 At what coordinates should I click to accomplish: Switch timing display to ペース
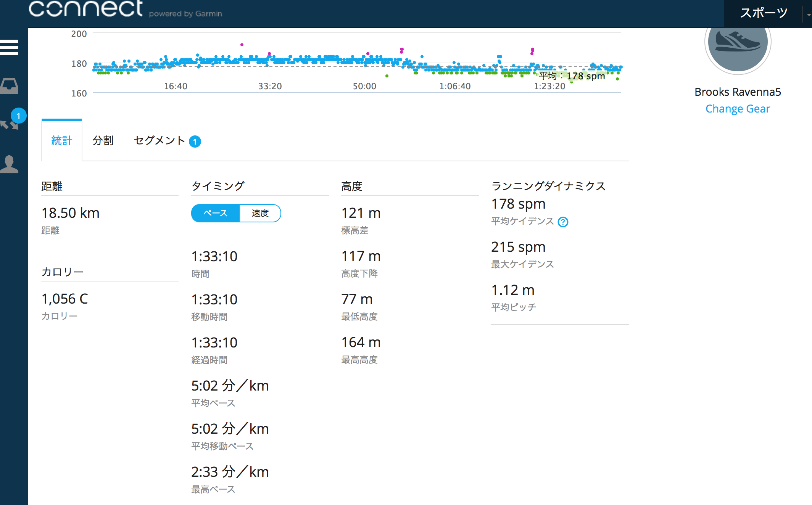[215, 213]
